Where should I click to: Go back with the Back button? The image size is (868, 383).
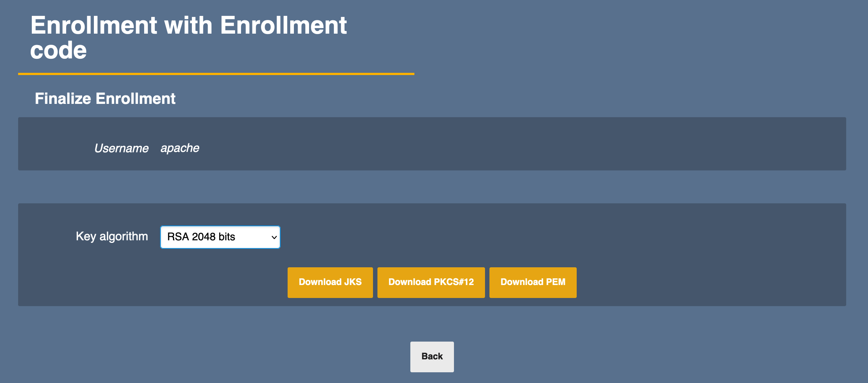coord(432,357)
